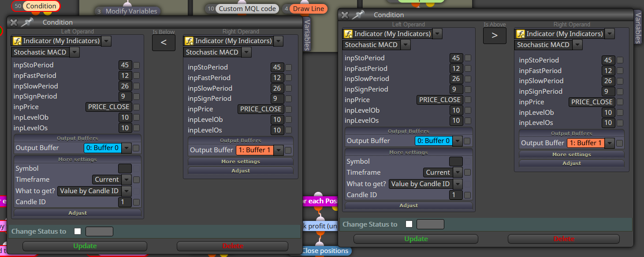This screenshot has height=257, width=644.
Task: Toggle 'Change Status to' checkbox in left dialog
Action: pyautogui.click(x=78, y=231)
